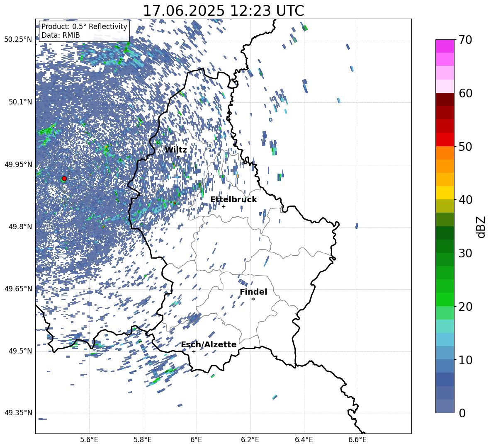Click the title 17.06.2025 12:23 UTC
Screen dimensions: 491x448
224,11
